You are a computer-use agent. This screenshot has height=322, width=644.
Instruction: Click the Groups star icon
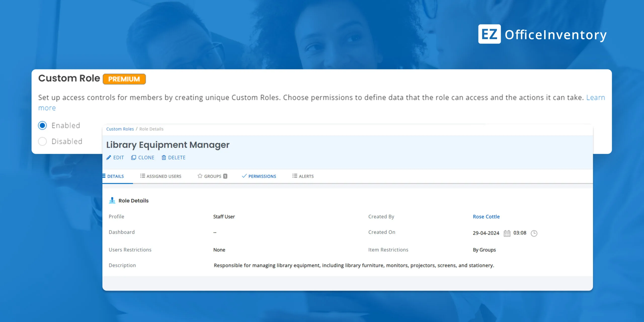click(x=200, y=176)
